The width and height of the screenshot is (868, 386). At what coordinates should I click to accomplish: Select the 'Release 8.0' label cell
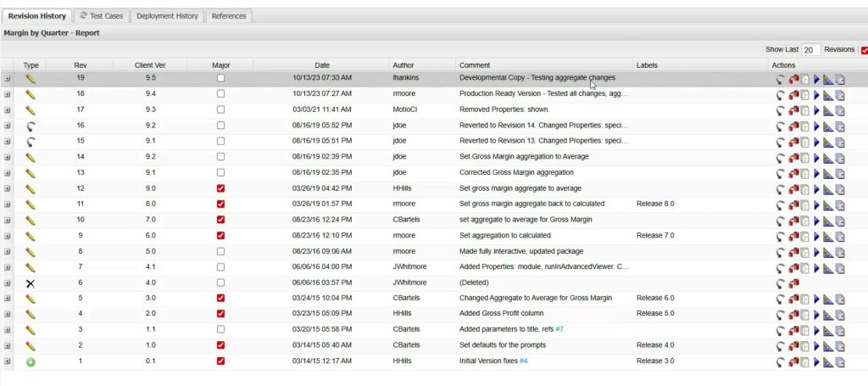pos(655,204)
